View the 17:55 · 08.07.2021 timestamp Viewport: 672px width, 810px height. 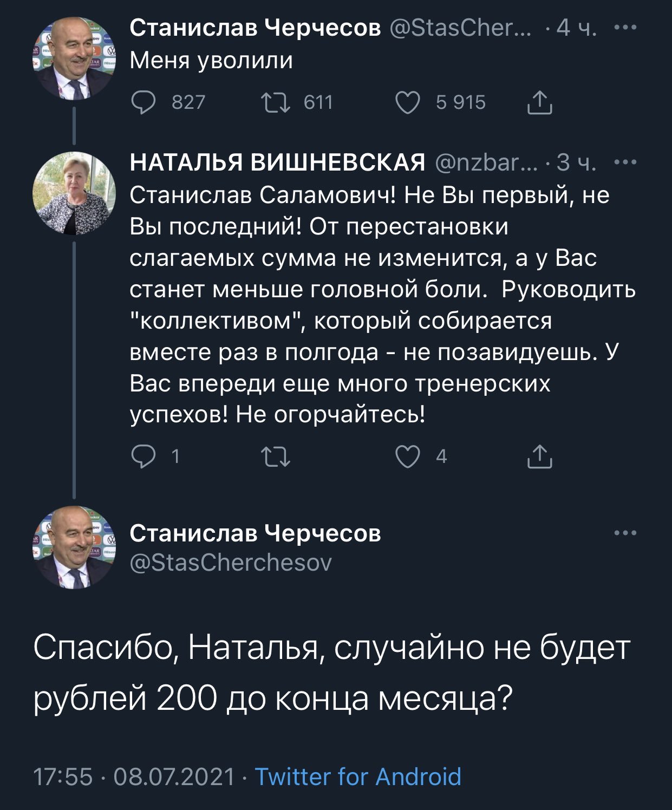pos(134,776)
